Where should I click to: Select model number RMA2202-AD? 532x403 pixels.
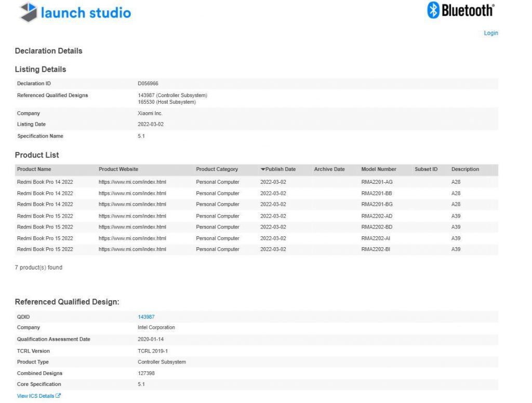377,216
